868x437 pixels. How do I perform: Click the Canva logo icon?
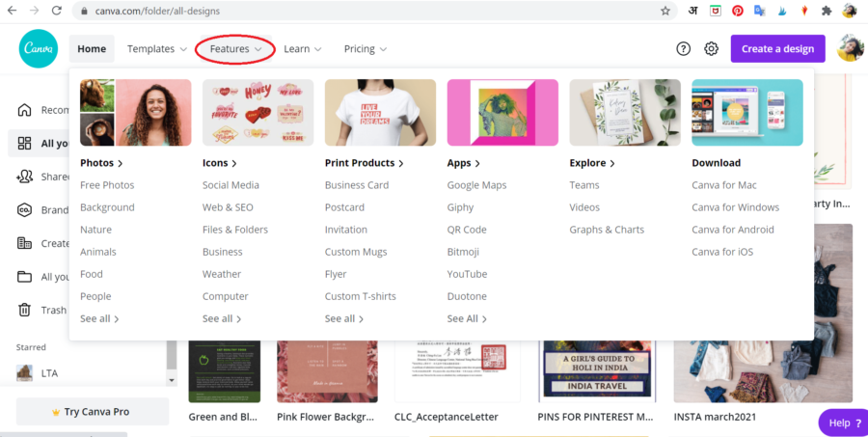39,48
